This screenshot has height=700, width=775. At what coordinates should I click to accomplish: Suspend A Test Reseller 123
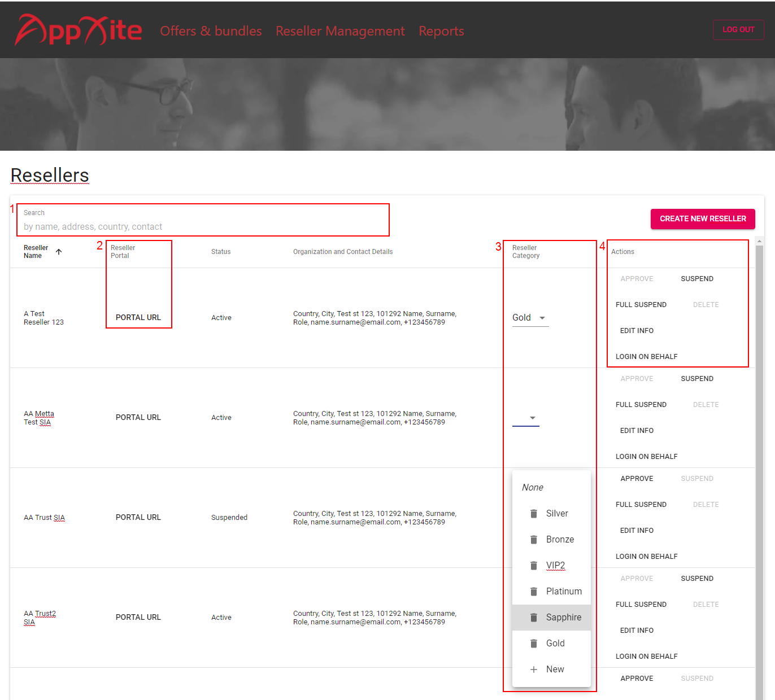696,278
